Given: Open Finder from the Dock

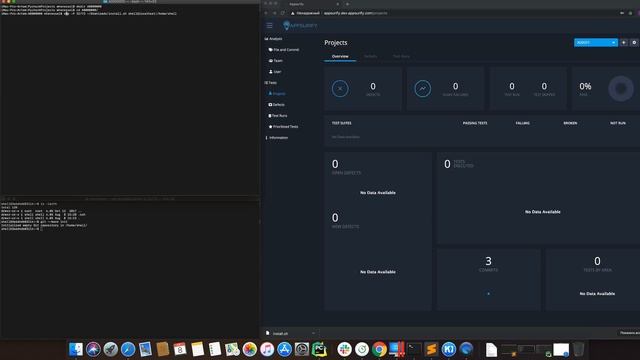Looking at the screenshot, I should [76, 349].
